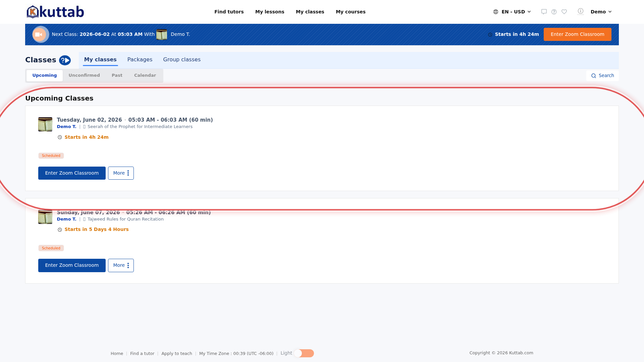Click tutor avatar in the Next Class banner
Screen dimensions: 644x362
click(x=162, y=35)
